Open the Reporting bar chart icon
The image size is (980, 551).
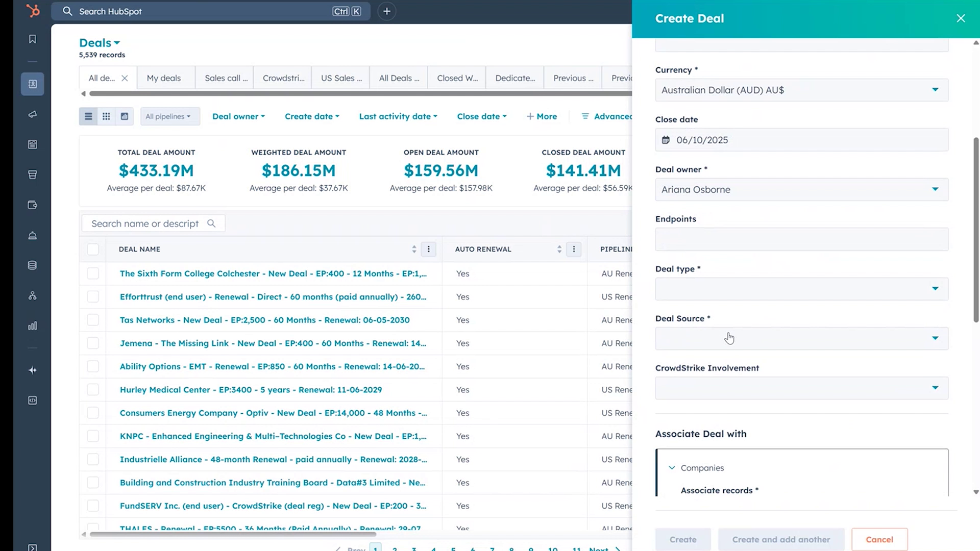[32, 325]
